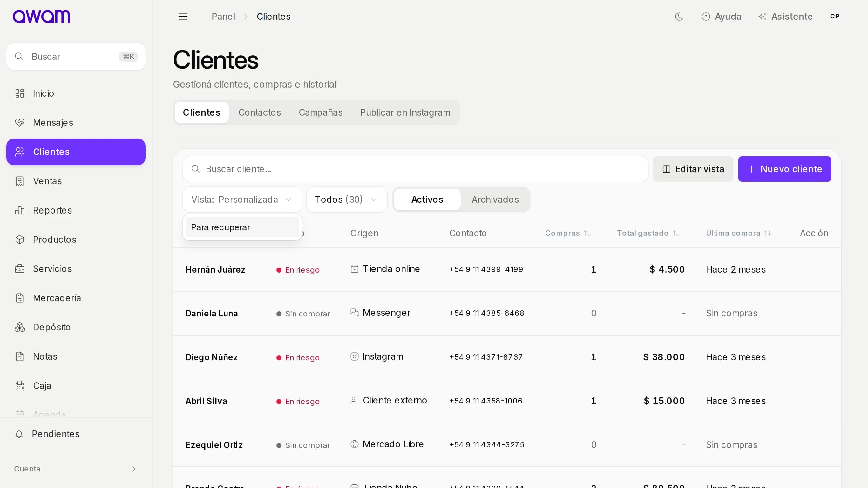This screenshot has width=868, height=488.
Task: Open Caja in sidebar
Action: (76, 386)
